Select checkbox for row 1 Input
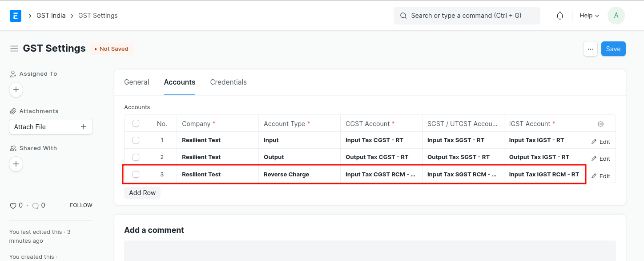The height and width of the screenshot is (261, 644). (136, 140)
